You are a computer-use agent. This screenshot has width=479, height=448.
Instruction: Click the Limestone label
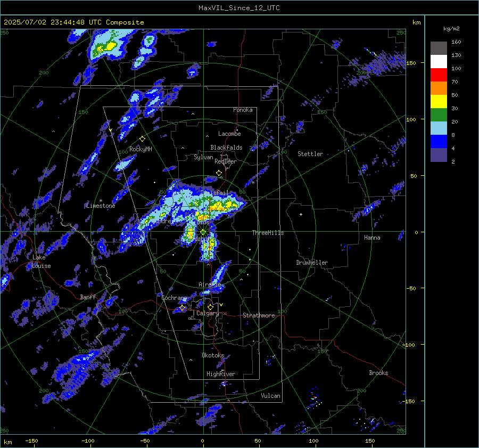tap(101, 206)
